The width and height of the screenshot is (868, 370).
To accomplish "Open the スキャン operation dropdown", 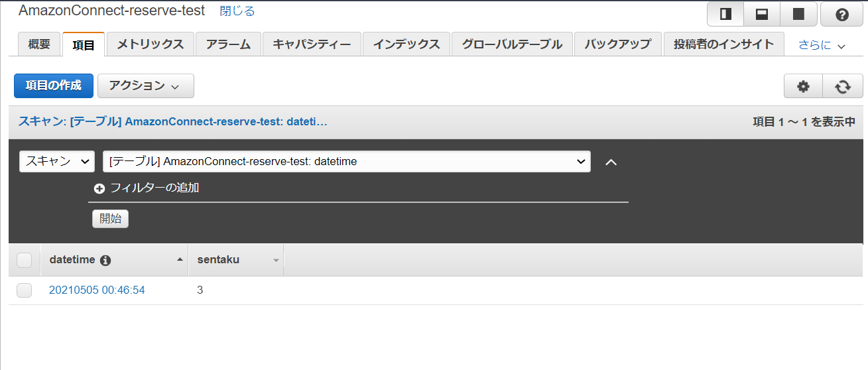I will click(57, 161).
